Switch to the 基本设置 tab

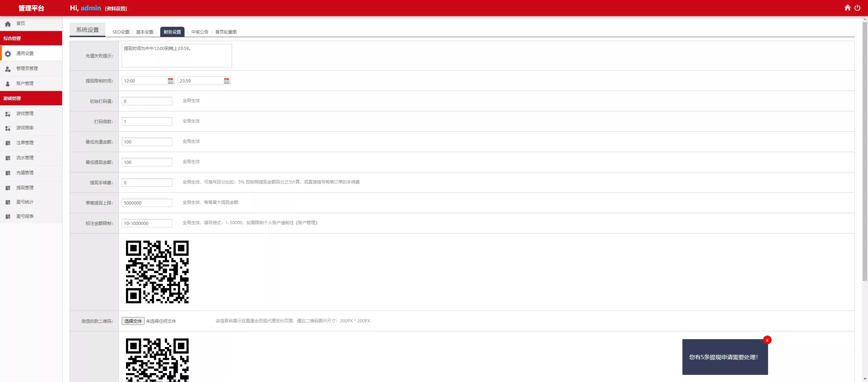[145, 32]
